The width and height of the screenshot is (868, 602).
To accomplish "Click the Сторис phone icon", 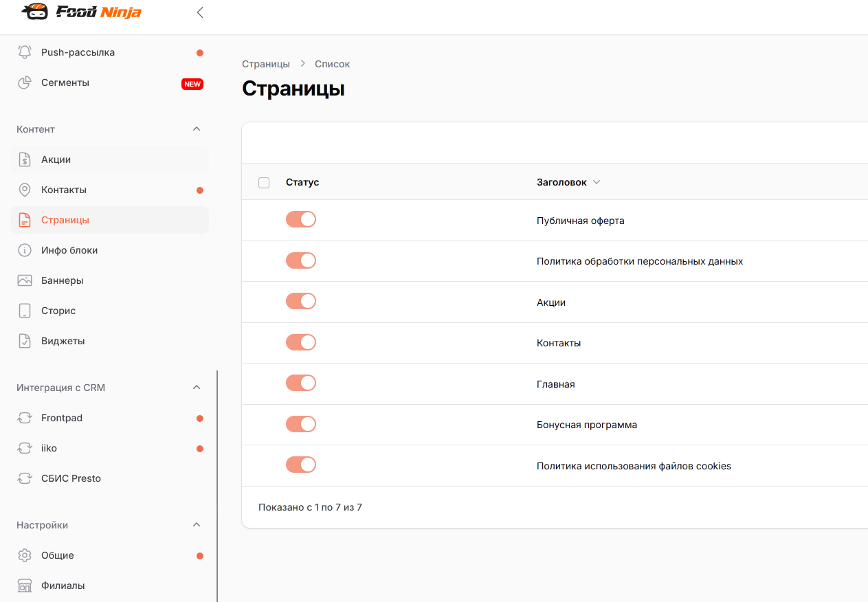I will [25, 311].
